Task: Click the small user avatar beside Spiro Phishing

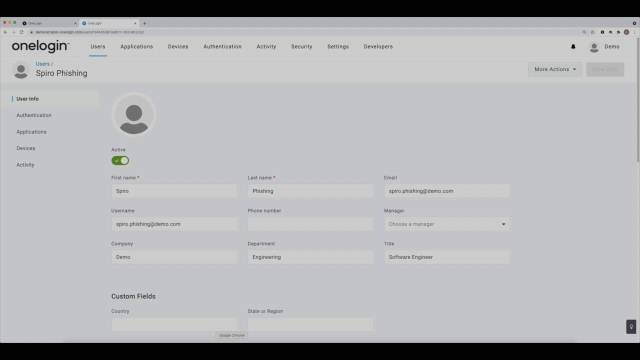Action: click(21, 70)
